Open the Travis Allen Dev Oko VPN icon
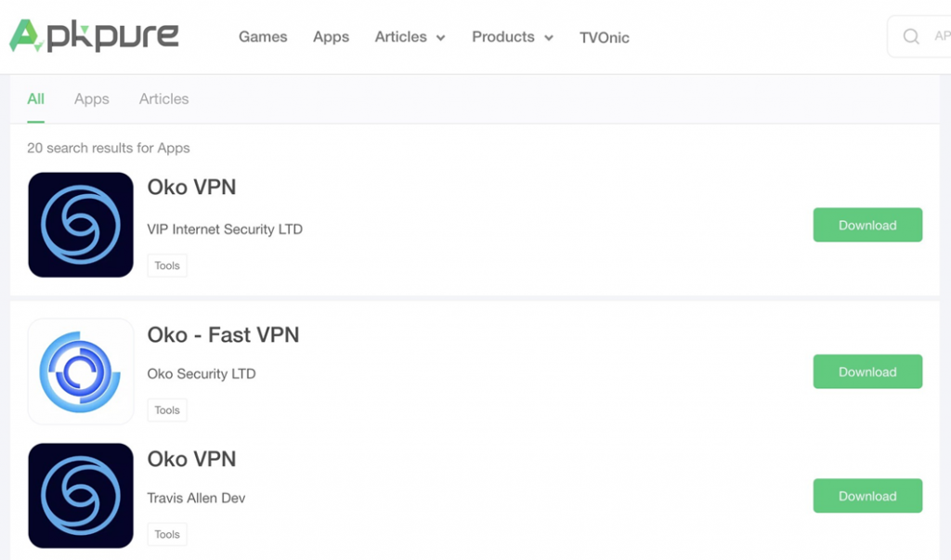The width and height of the screenshot is (951, 560). tap(81, 496)
